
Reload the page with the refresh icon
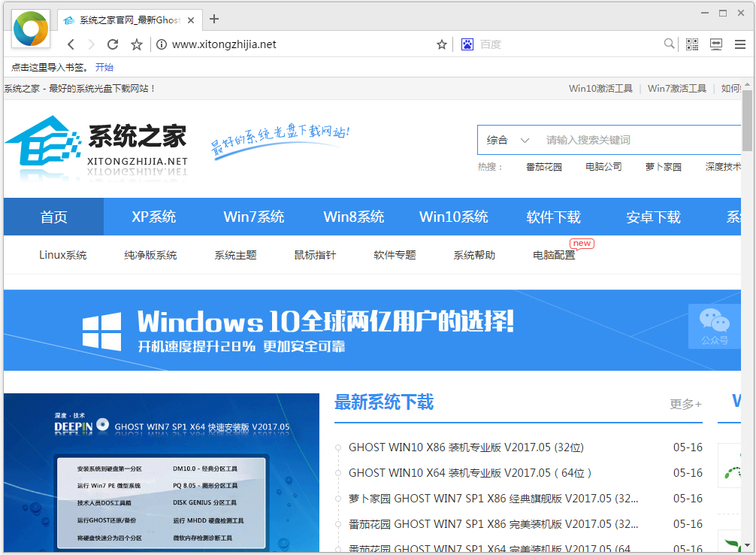point(113,44)
